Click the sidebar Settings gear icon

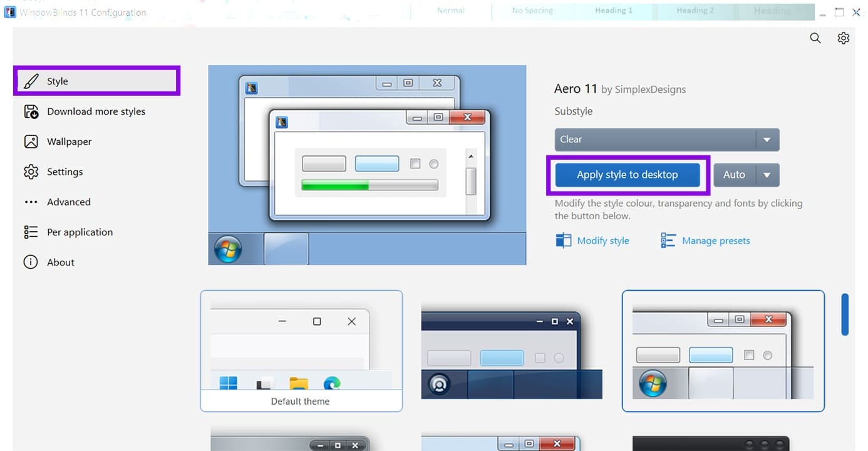(x=31, y=172)
